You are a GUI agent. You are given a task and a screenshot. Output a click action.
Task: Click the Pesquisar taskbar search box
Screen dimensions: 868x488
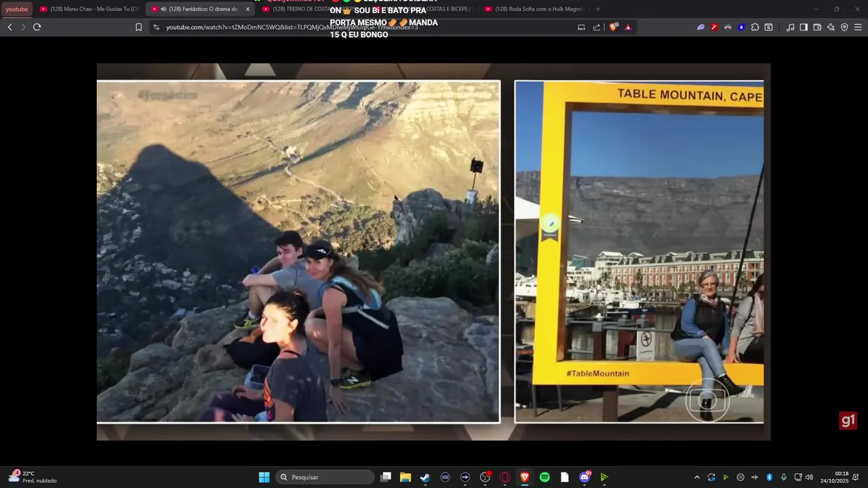[x=325, y=477]
